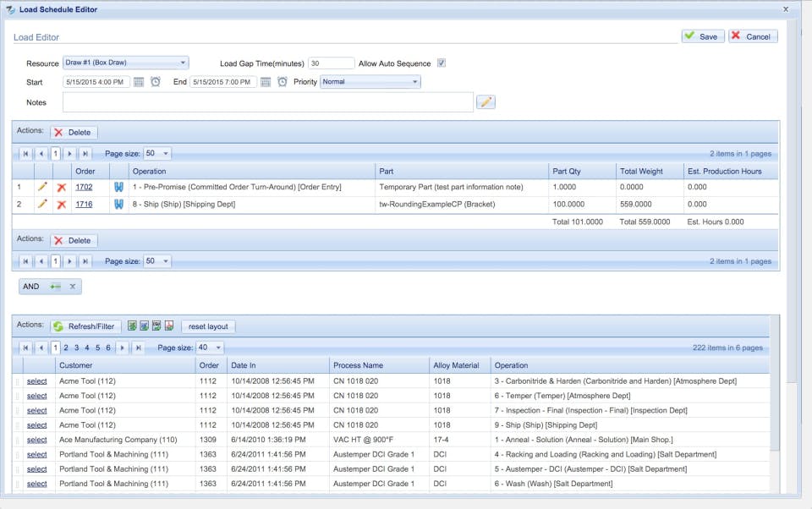Select the Ace Manufacturing Company row
The image size is (812, 509).
pyautogui.click(x=36, y=440)
